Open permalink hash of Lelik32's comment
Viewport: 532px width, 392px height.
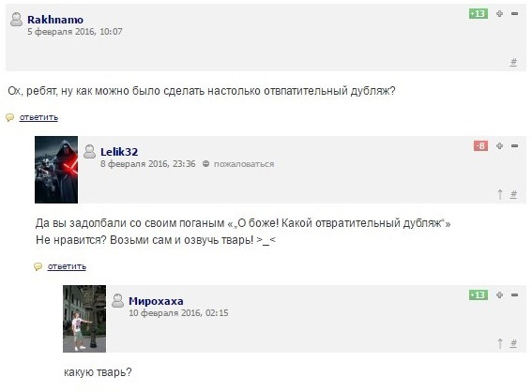tap(513, 194)
